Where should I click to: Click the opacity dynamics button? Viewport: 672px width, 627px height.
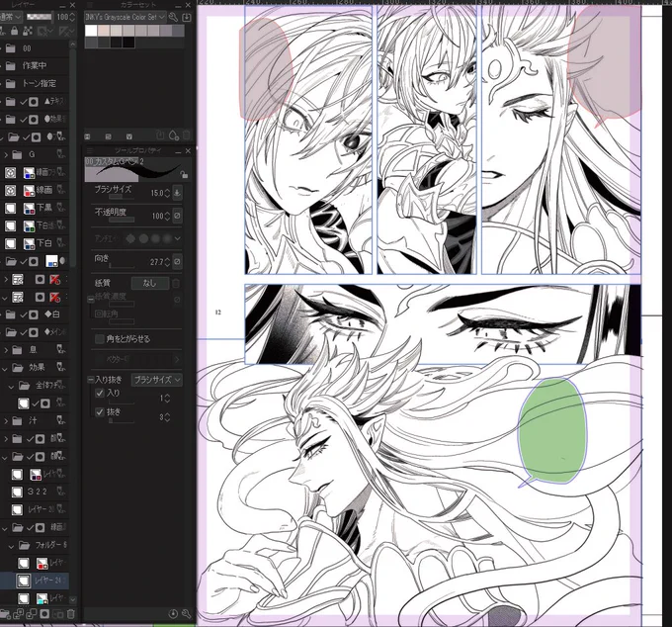point(177,216)
